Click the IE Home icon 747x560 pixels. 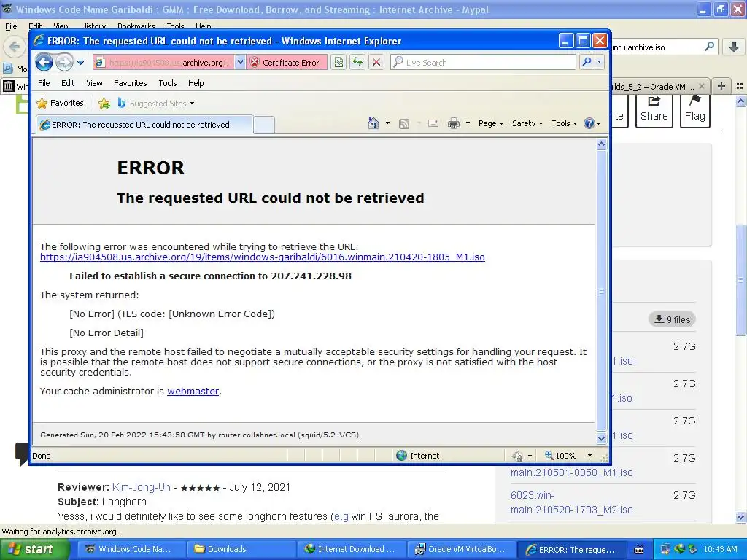pyautogui.click(x=373, y=123)
